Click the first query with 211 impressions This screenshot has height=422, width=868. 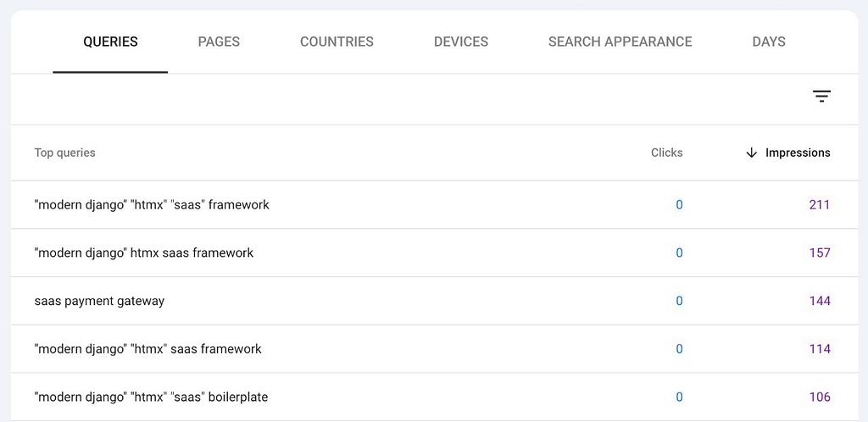[152, 205]
